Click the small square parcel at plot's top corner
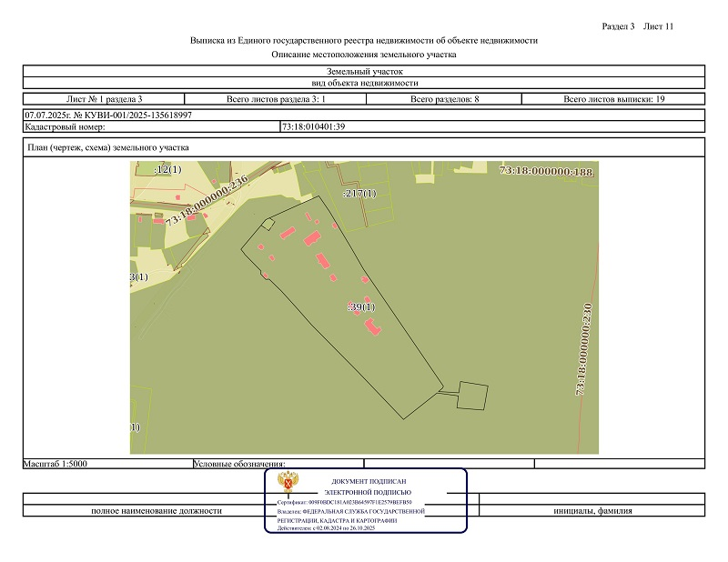The image size is (728, 562). coord(268,223)
